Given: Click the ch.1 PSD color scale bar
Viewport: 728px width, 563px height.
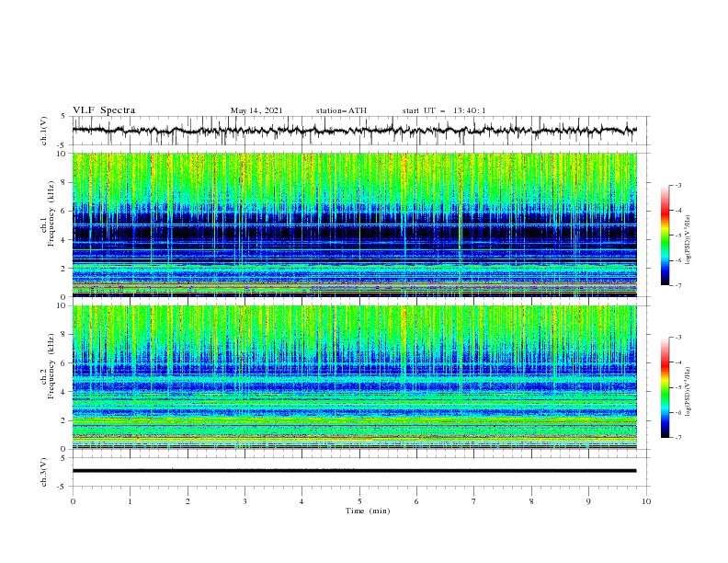Looking at the screenshot, I should 665,236.
